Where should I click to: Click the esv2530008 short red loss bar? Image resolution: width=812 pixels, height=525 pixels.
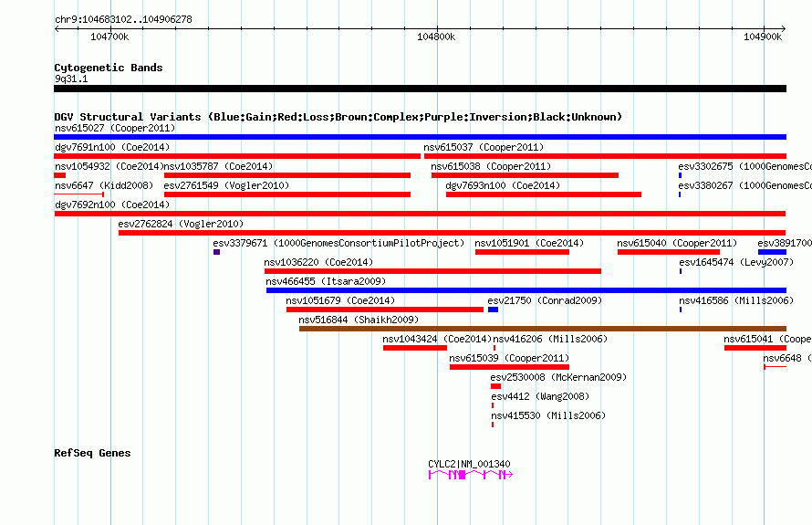(495, 386)
